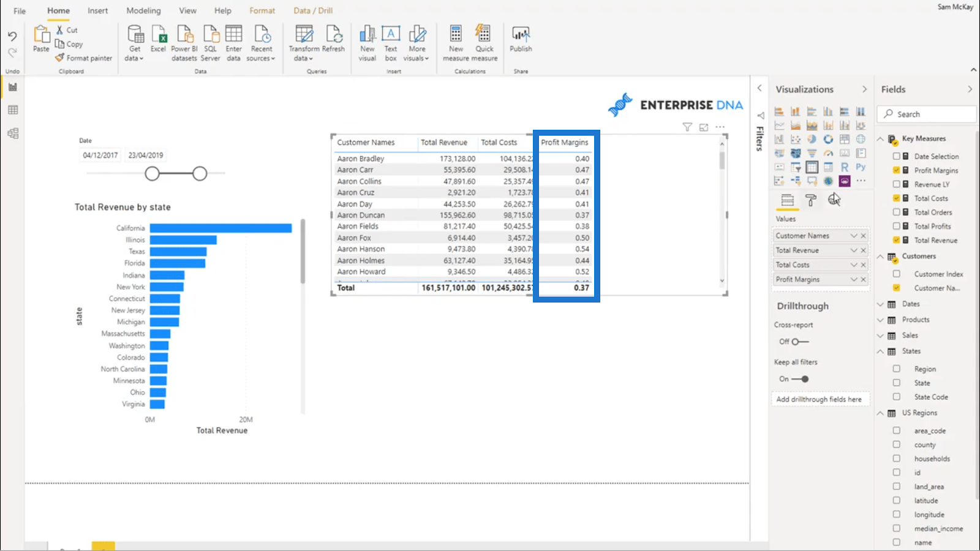The image size is (980, 551).
Task: Click the date slicer end handle
Action: (200, 174)
